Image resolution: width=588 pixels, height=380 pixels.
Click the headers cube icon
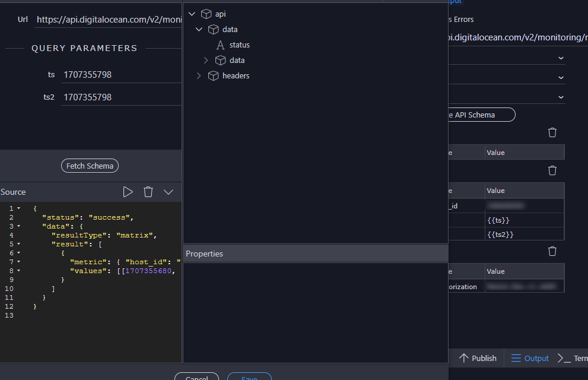coord(214,75)
